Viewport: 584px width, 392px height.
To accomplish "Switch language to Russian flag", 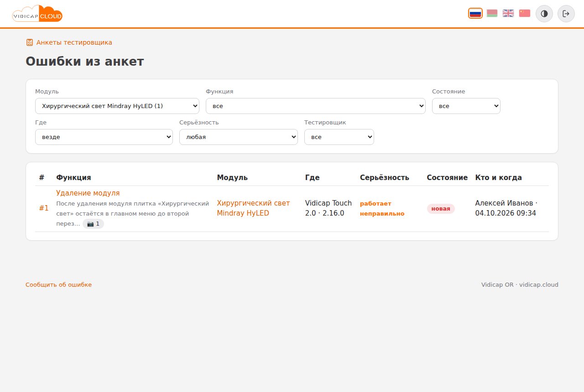I will [x=475, y=13].
